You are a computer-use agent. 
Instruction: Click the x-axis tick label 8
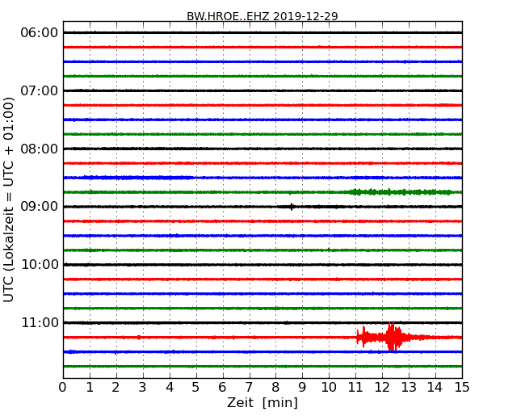point(275,387)
